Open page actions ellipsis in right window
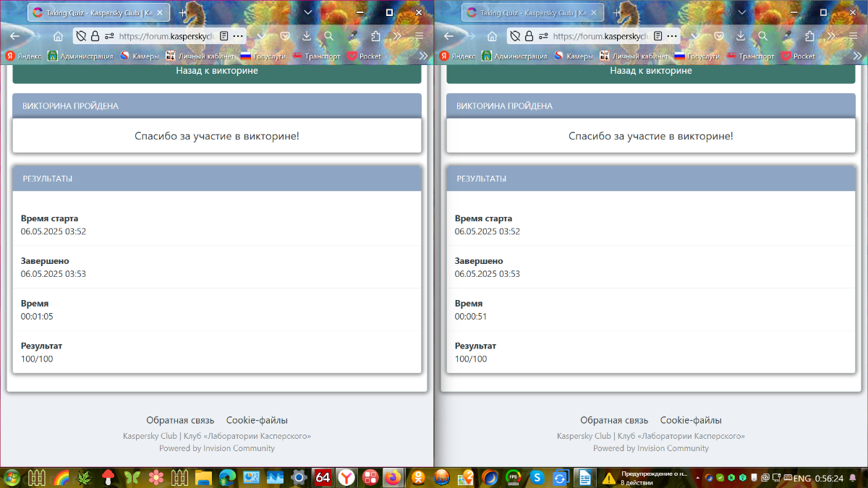 coord(672,36)
